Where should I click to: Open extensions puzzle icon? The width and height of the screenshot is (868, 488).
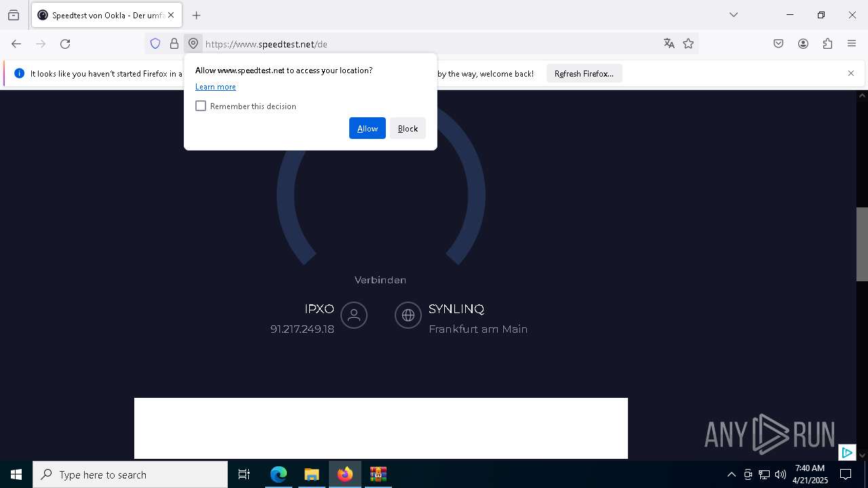click(x=827, y=44)
